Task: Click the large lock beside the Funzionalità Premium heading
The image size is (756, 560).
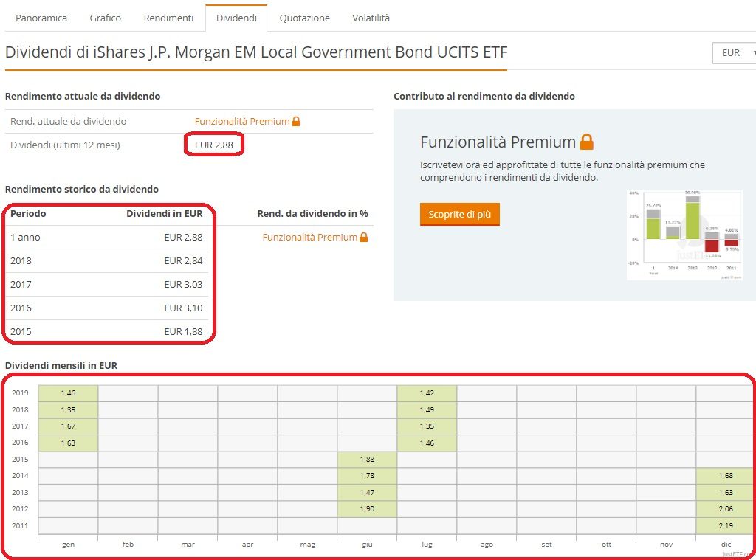Action: [x=586, y=142]
